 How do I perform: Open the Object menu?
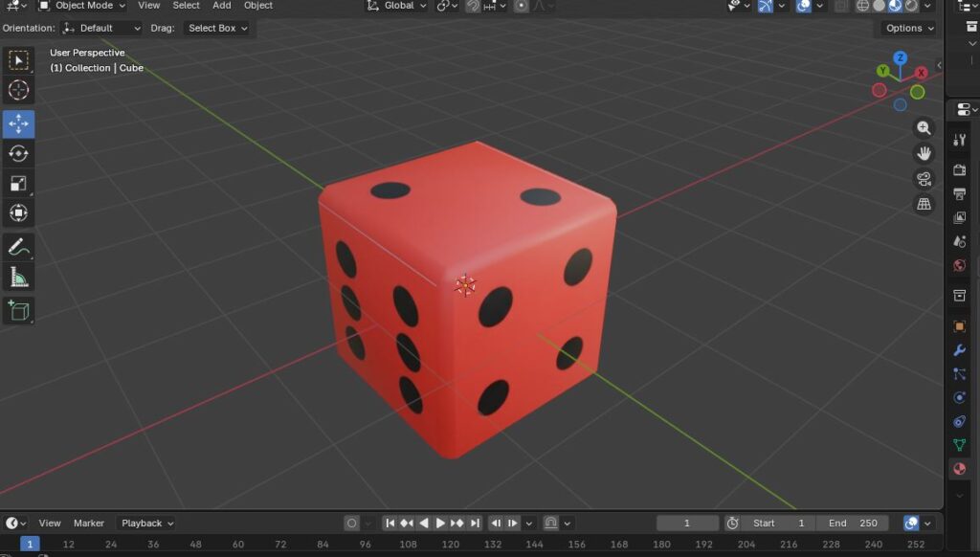point(258,6)
